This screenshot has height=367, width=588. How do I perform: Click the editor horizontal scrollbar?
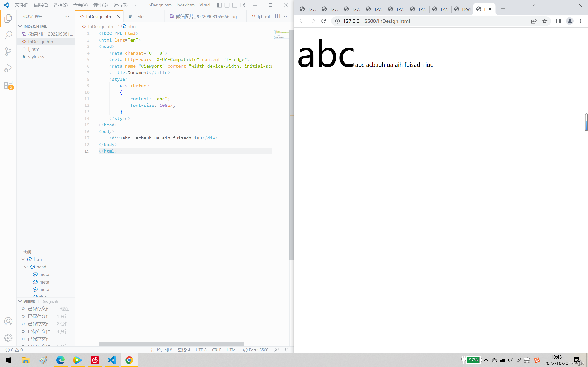coord(171,344)
